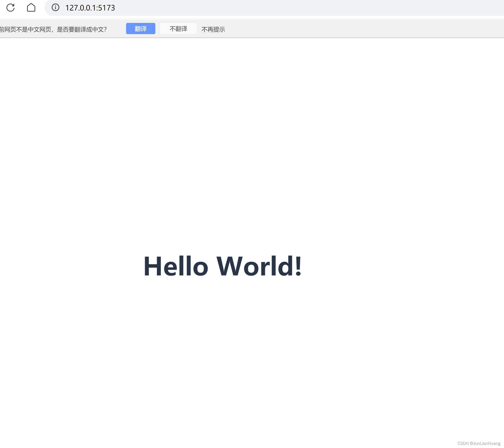Click the Hello World! heading
The height and width of the screenshot is (448, 504).
[x=222, y=266]
